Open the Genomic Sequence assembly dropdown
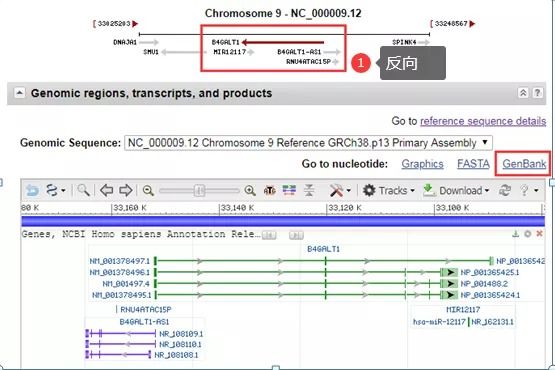 click(x=308, y=143)
